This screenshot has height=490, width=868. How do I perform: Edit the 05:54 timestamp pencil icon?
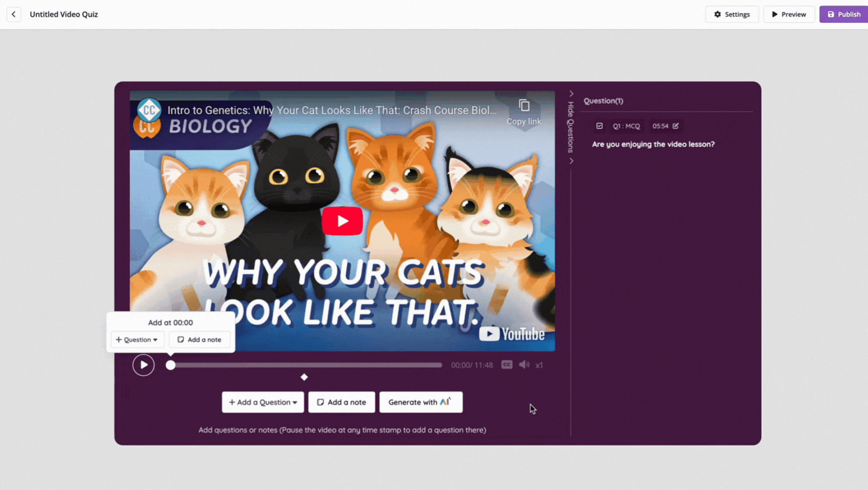pos(676,126)
